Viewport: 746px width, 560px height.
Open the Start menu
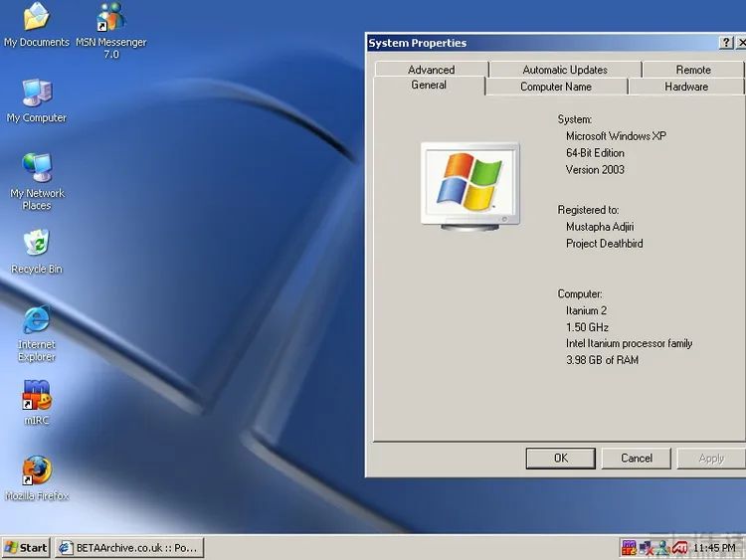[x=26, y=547]
